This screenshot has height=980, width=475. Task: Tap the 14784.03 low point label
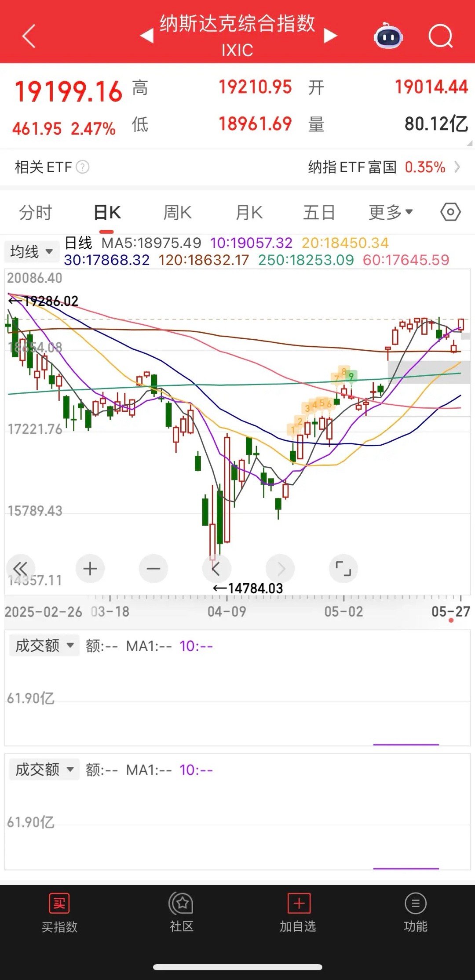(x=248, y=588)
